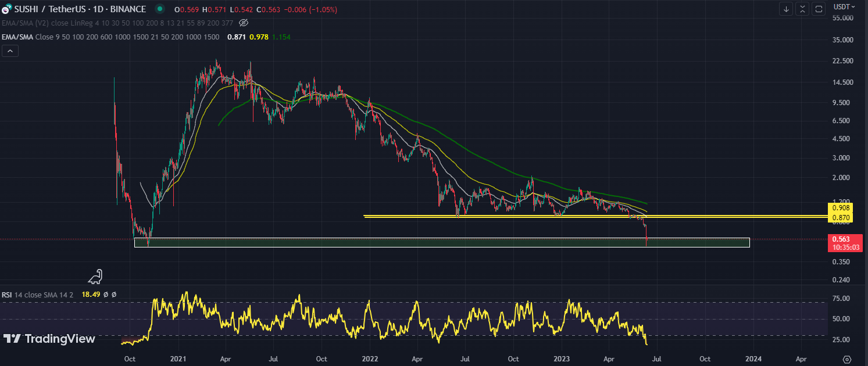Click the 0.908 yellow price label
This screenshot has height=366, width=868.
(841, 207)
